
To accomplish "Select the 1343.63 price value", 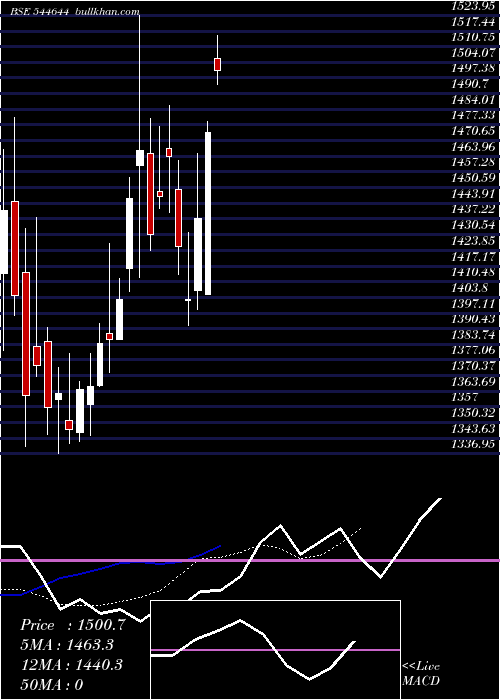I will click(x=473, y=429).
